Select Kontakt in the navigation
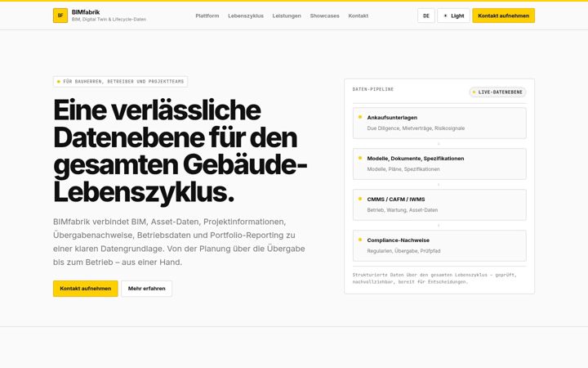Viewport: 588px width, 368px height. (x=359, y=16)
